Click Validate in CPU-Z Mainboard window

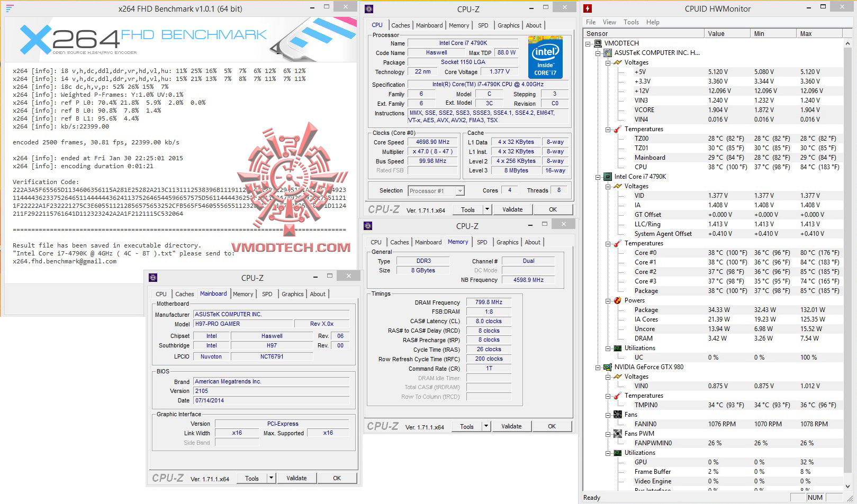tap(296, 478)
